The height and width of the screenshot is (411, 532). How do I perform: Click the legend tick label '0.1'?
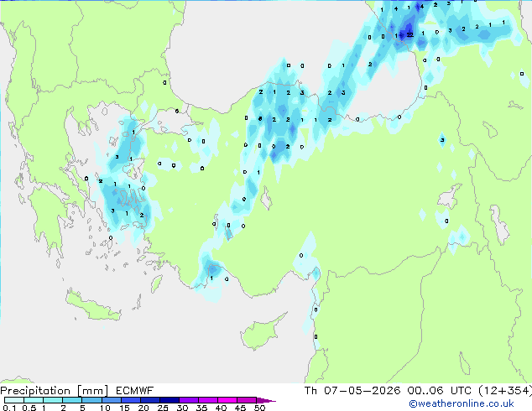pyautogui.click(x=9, y=408)
